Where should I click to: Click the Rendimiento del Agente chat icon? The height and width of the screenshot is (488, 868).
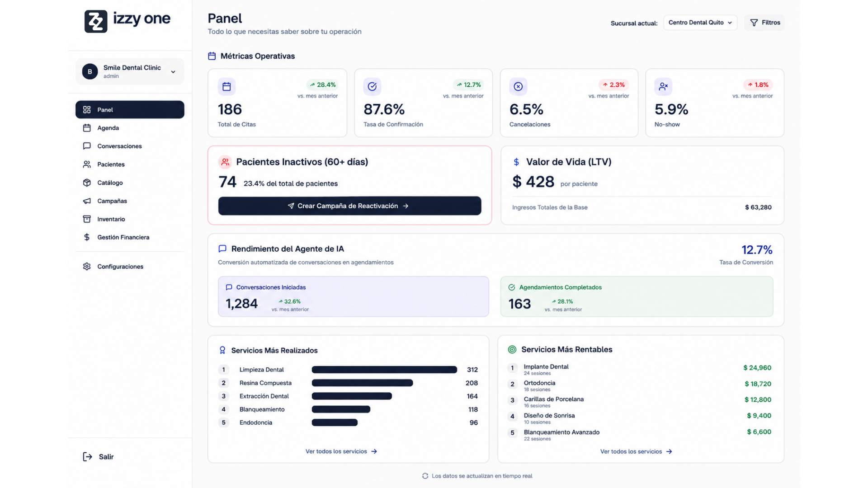(222, 249)
